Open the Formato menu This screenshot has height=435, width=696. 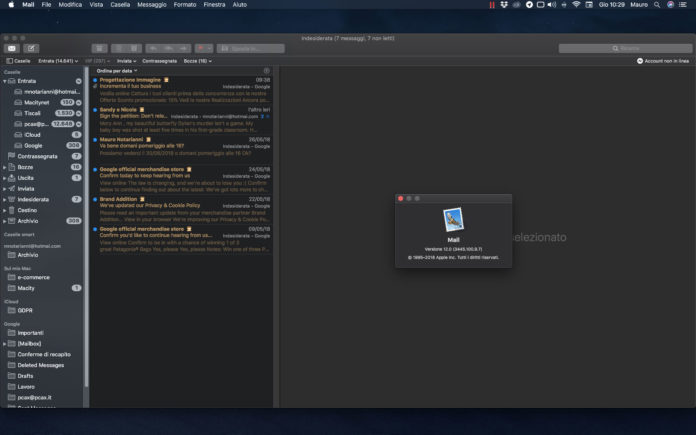coord(185,4)
